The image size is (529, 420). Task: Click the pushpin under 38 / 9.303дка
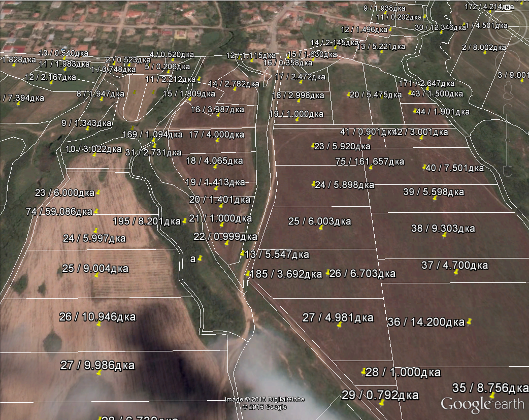tap(444, 235)
